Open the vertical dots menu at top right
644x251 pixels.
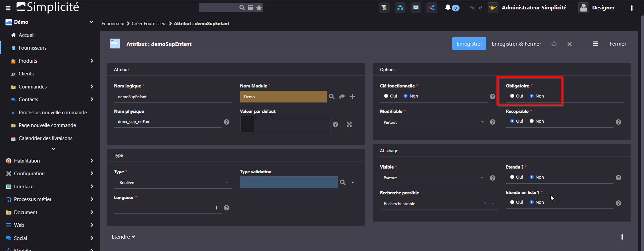(x=632, y=8)
